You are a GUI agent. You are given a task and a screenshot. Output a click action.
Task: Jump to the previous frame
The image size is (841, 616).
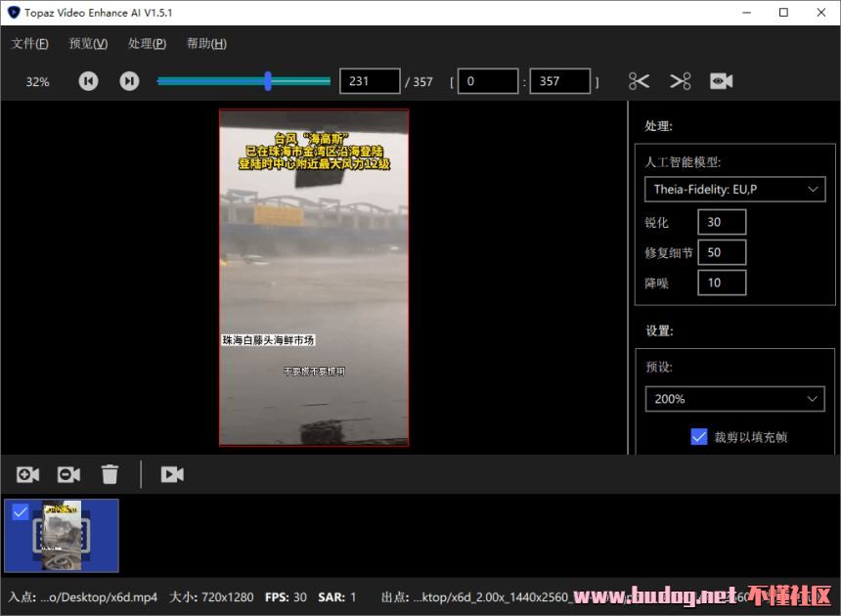(88, 81)
